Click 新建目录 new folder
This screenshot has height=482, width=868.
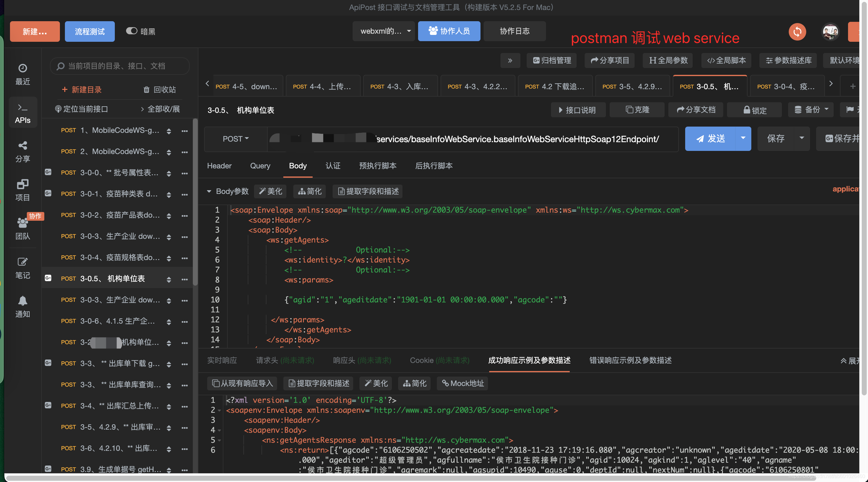[82, 89]
